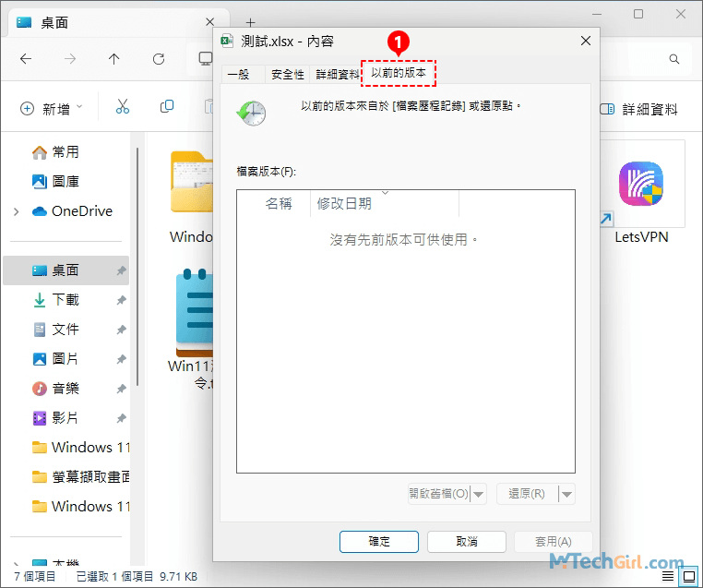Click the Up arrow navigation button
The height and width of the screenshot is (588, 703).
coord(114,59)
